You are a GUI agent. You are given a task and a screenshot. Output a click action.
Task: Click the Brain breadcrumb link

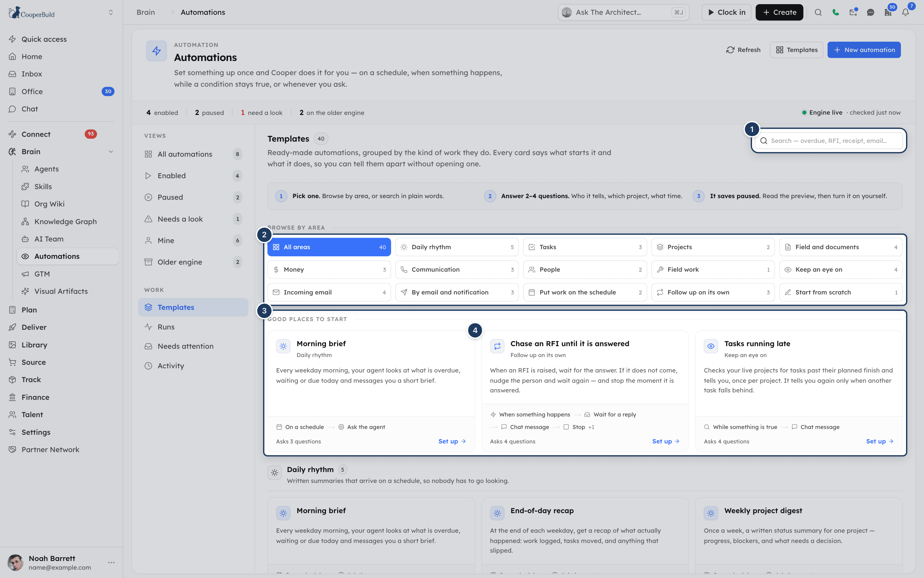[145, 12]
